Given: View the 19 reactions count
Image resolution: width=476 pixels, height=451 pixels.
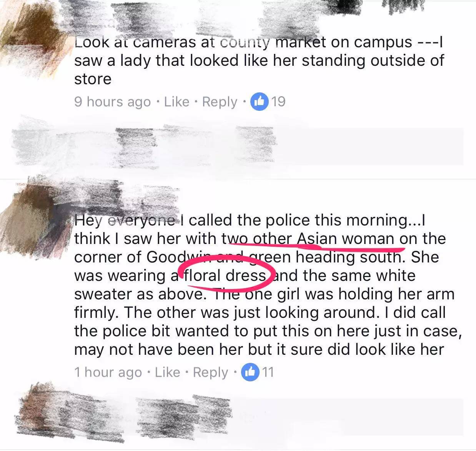Looking at the screenshot, I should (x=278, y=102).
